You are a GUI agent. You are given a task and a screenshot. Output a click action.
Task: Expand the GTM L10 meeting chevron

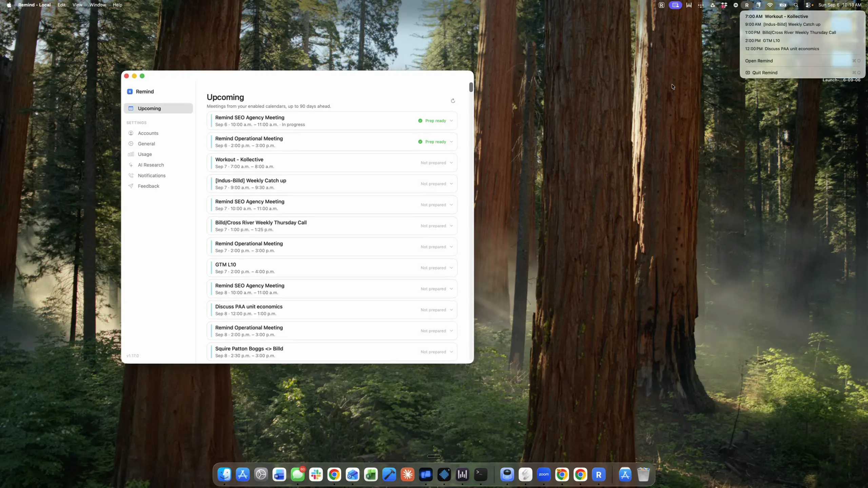click(x=451, y=268)
